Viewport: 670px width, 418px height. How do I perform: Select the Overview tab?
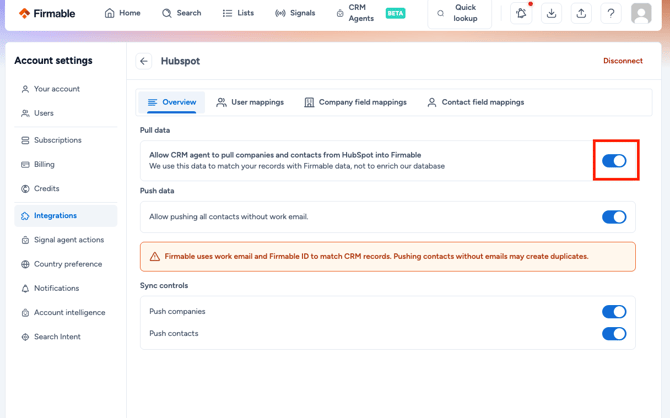171,102
